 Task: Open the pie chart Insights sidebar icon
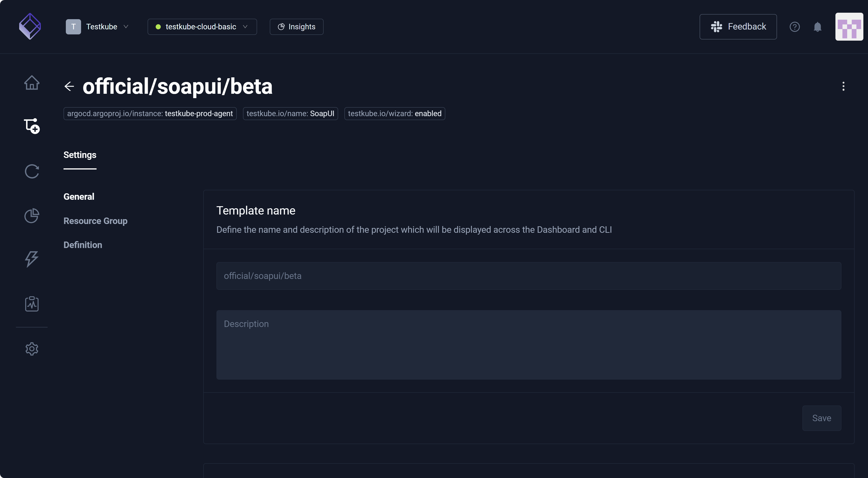pos(32,216)
